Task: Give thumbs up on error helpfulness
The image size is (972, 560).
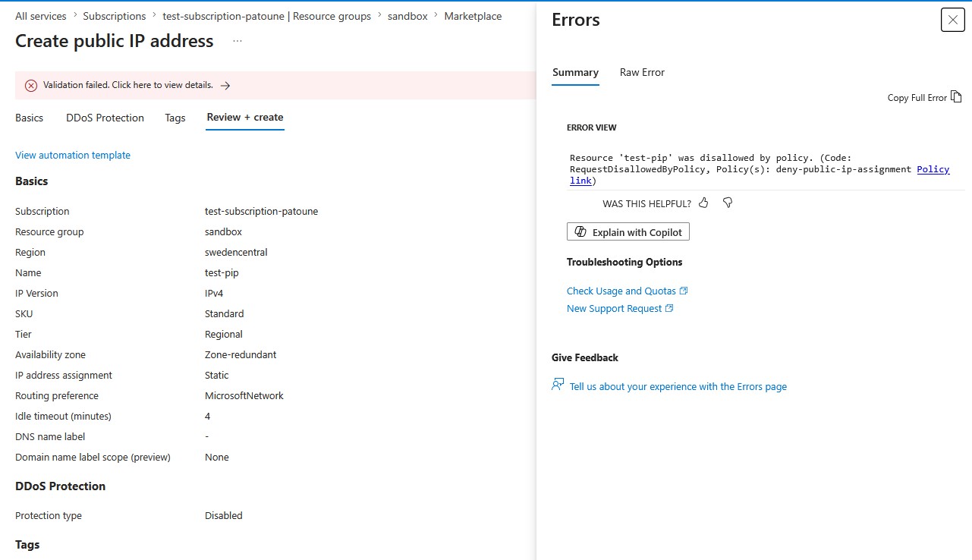Action: 703,203
